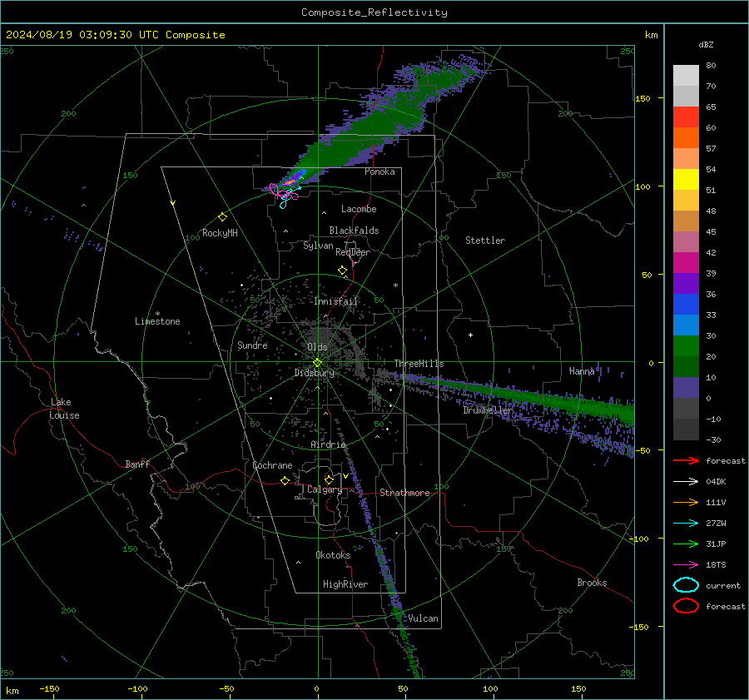Screen dimensions: 749x700
Task: Select the 65 dBZ red color swatch
Action: [x=686, y=117]
